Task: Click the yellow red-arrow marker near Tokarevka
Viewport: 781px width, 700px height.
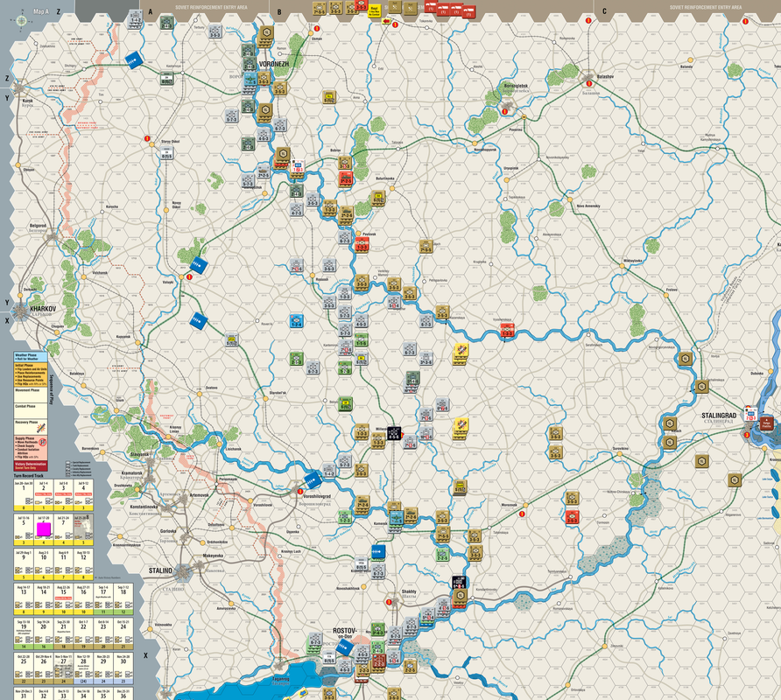Action: click(x=386, y=21)
